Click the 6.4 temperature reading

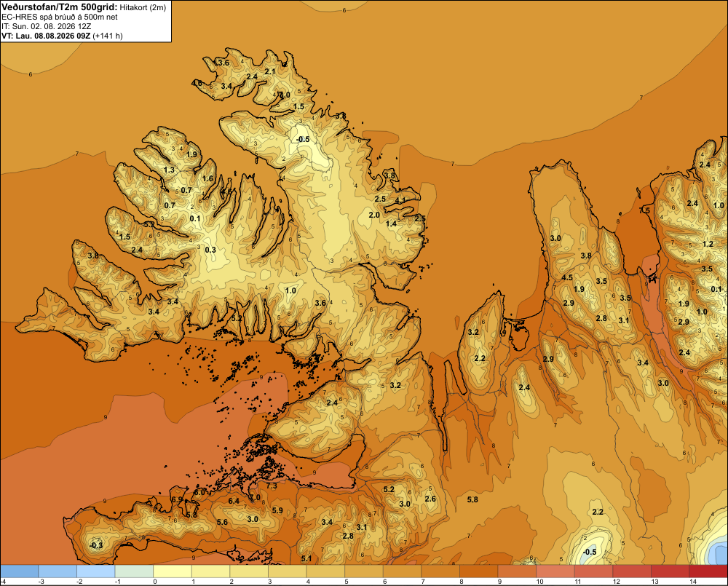point(234,501)
